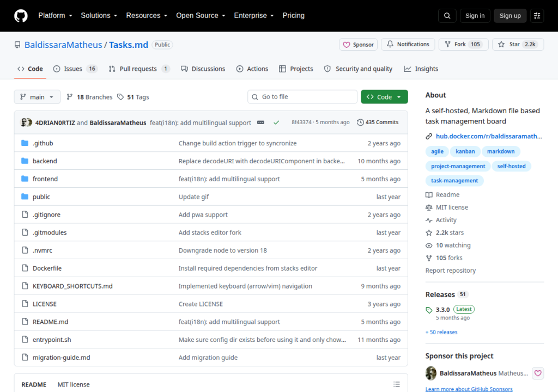Open the search magnifier in header
558x392 pixels.
(x=447, y=16)
